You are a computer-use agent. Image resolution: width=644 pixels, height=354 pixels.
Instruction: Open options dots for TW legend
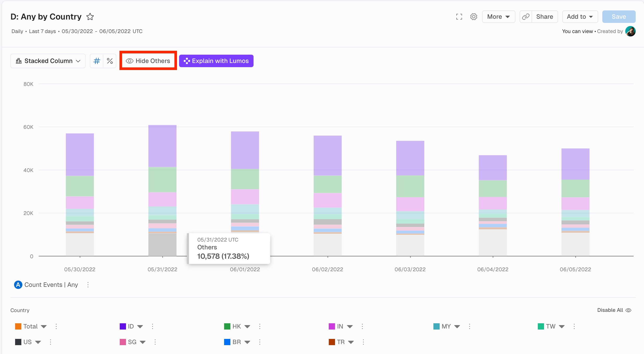coord(574,326)
